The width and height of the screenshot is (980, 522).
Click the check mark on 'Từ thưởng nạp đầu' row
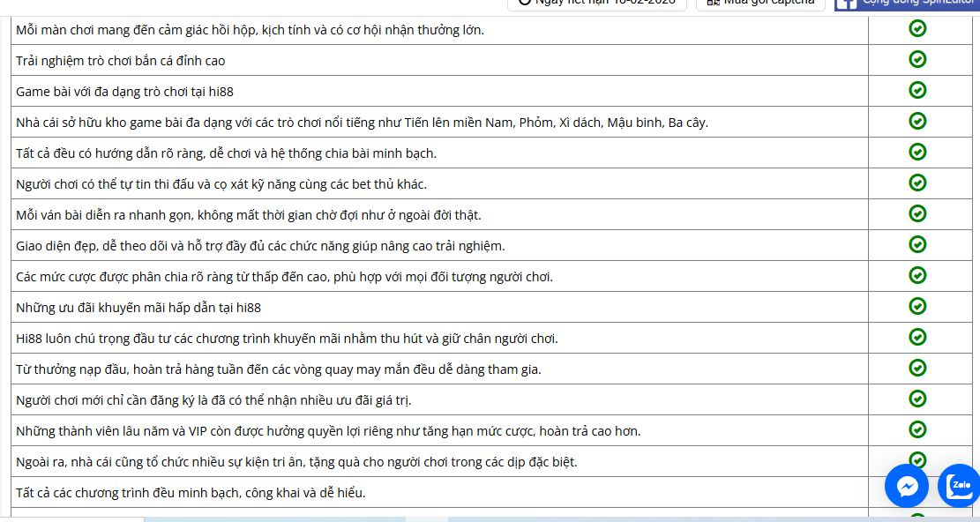pyautogui.click(x=916, y=369)
